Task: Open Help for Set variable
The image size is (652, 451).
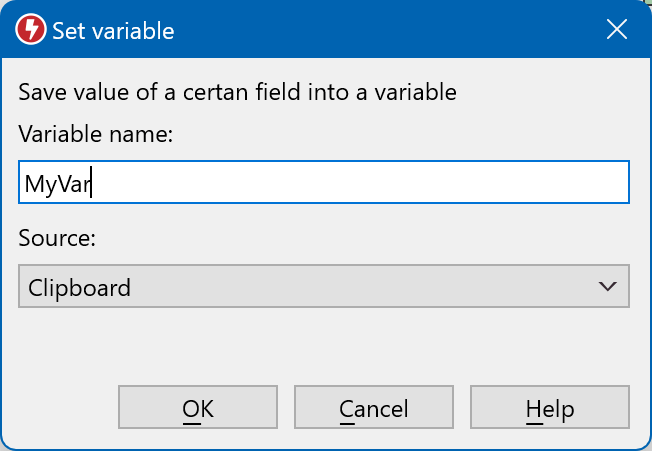Action: (549, 408)
